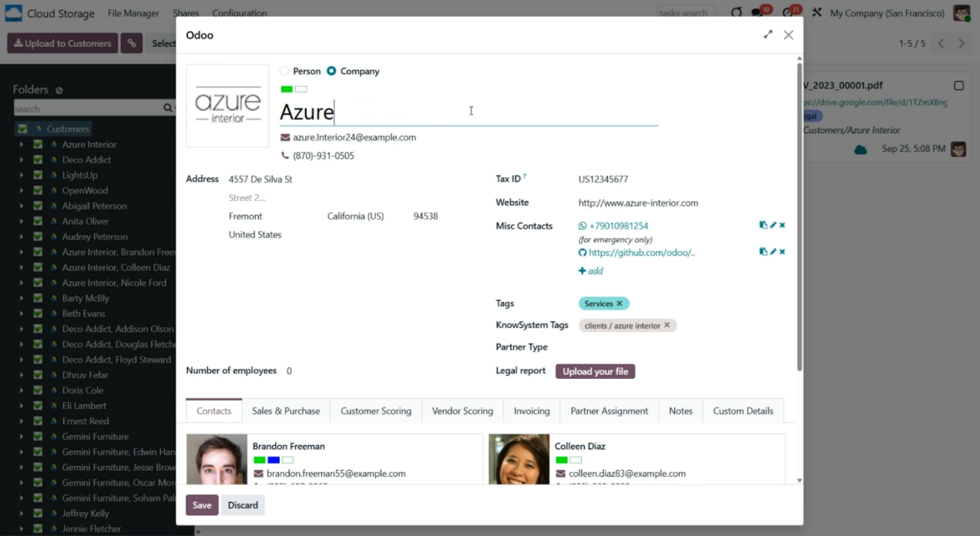Open the Vendor Scoring tab
The image size is (980, 536).
point(462,410)
